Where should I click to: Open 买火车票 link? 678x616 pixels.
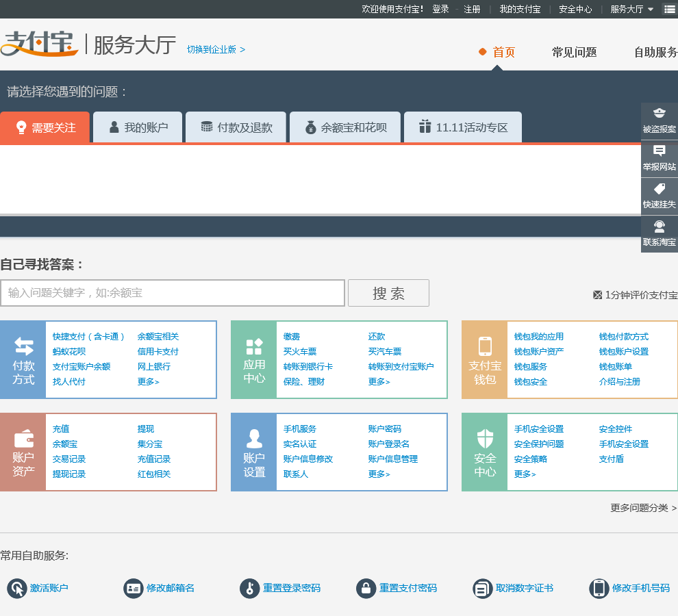point(300,352)
